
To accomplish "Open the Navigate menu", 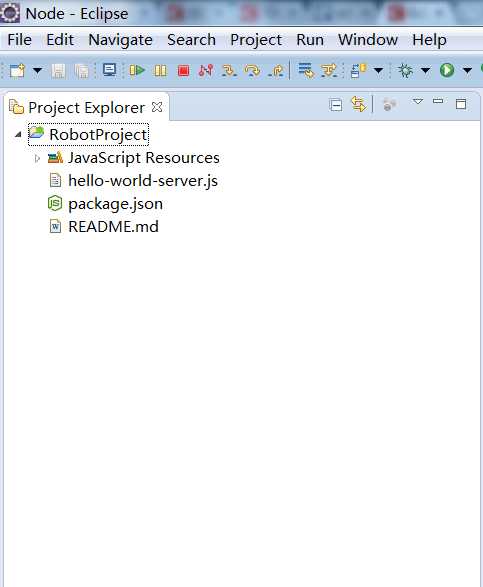I will [x=121, y=40].
